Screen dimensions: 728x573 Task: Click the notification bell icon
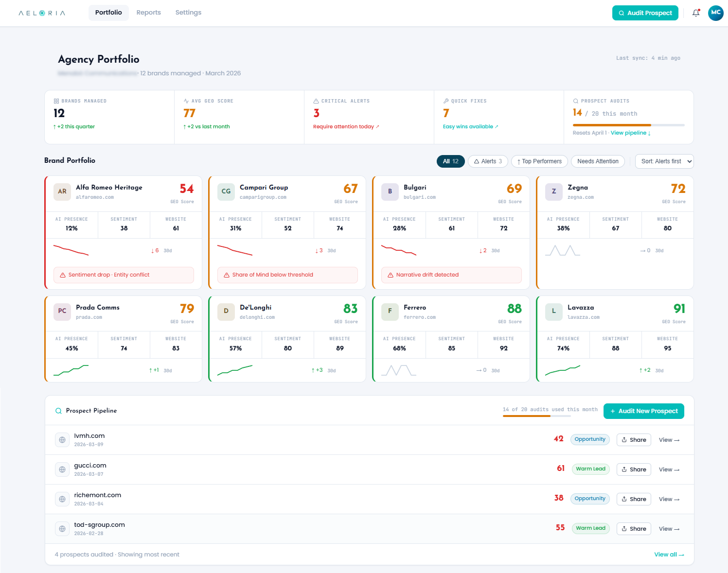coord(695,13)
